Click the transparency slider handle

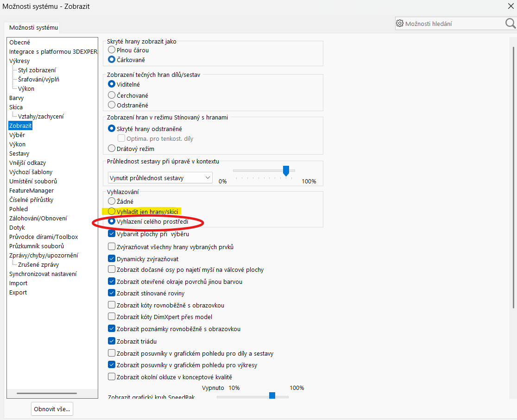[x=286, y=171]
